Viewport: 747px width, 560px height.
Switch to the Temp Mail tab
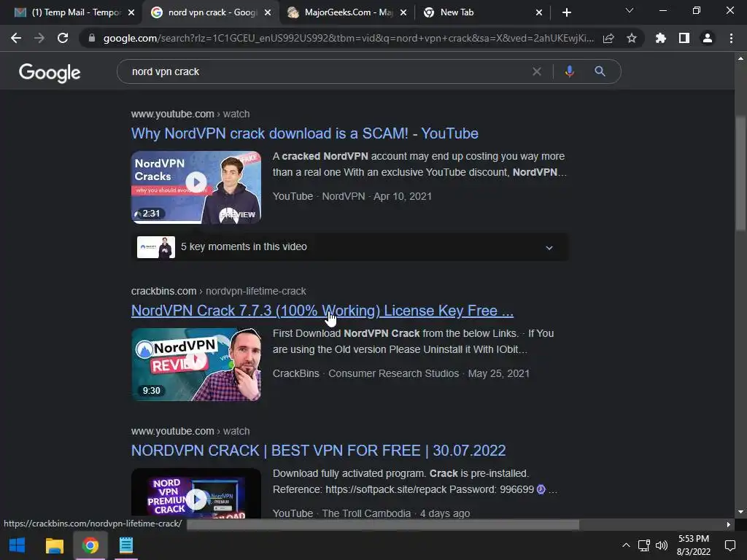click(x=74, y=12)
